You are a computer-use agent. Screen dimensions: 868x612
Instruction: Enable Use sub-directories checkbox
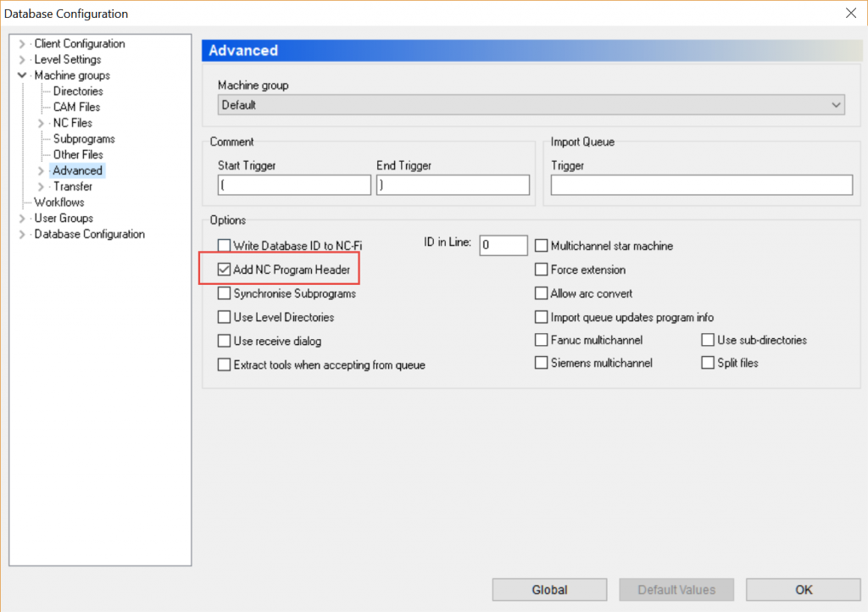708,340
